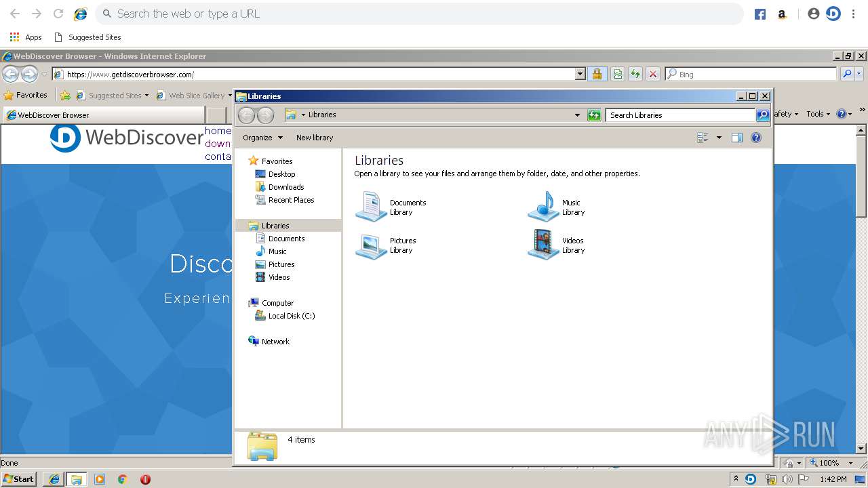868x488 pixels.
Task: Click the Apps grid shortcut
Action: click(25, 37)
